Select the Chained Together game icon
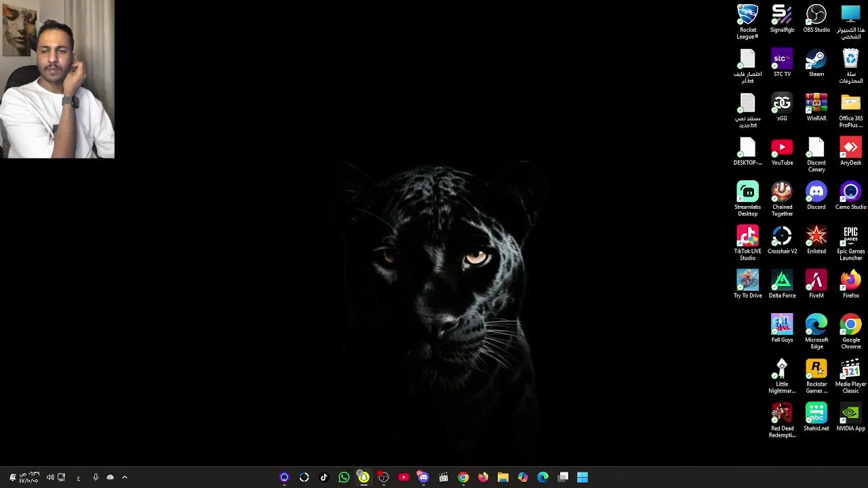Screen dimensions: 868x488 pyautogui.click(x=782, y=199)
